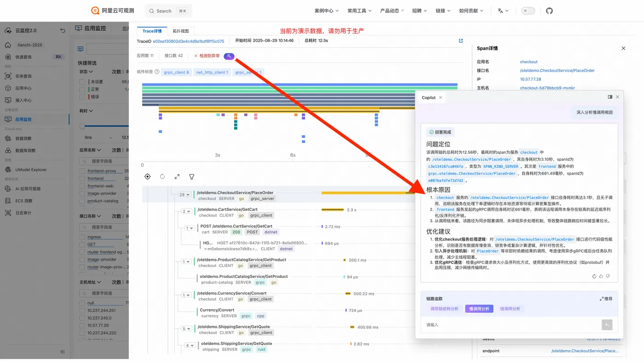Check the 未设置 status checkbox
The width and height of the screenshot is (644, 362).
point(82,82)
